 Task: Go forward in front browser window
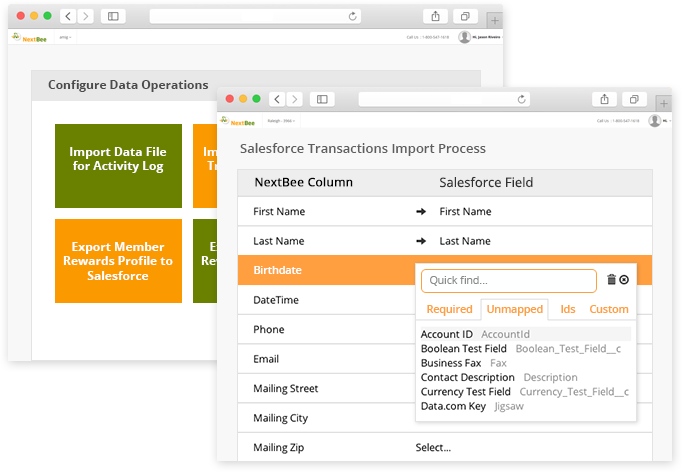click(x=294, y=99)
